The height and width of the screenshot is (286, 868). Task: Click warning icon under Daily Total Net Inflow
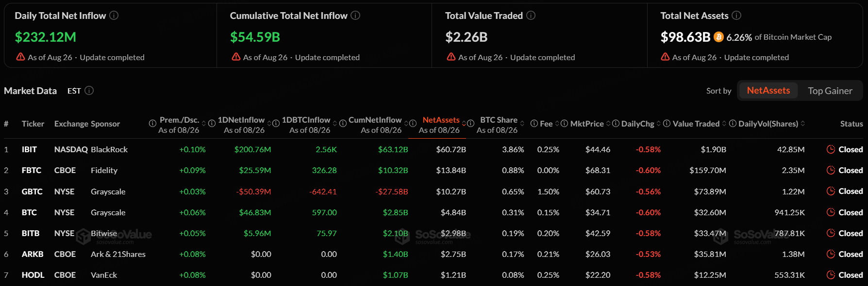[x=20, y=57]
